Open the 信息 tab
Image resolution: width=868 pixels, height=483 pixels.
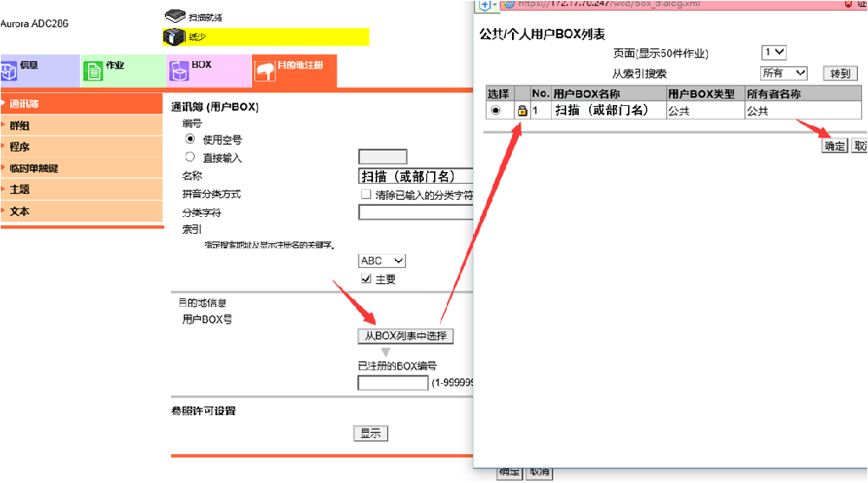pyautogui.click(x=40, y=71)
